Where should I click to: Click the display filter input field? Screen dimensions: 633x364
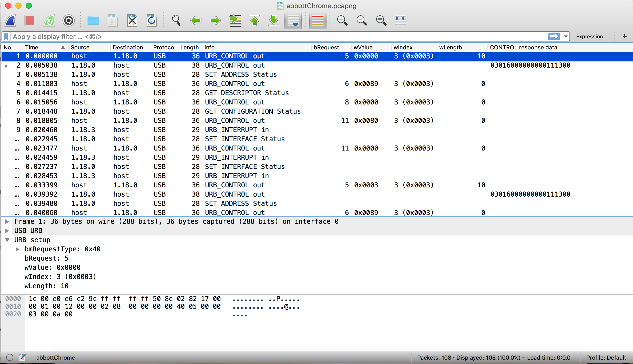click(279, 36)
